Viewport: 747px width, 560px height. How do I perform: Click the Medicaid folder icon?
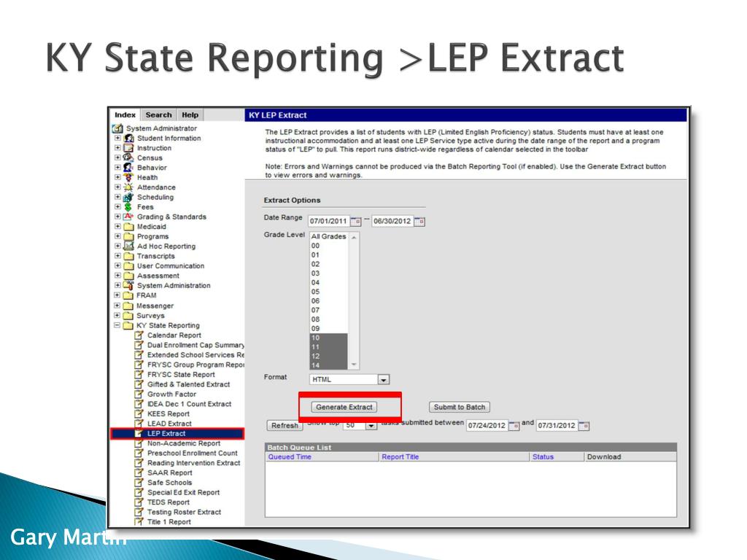(x=128, y=227)
